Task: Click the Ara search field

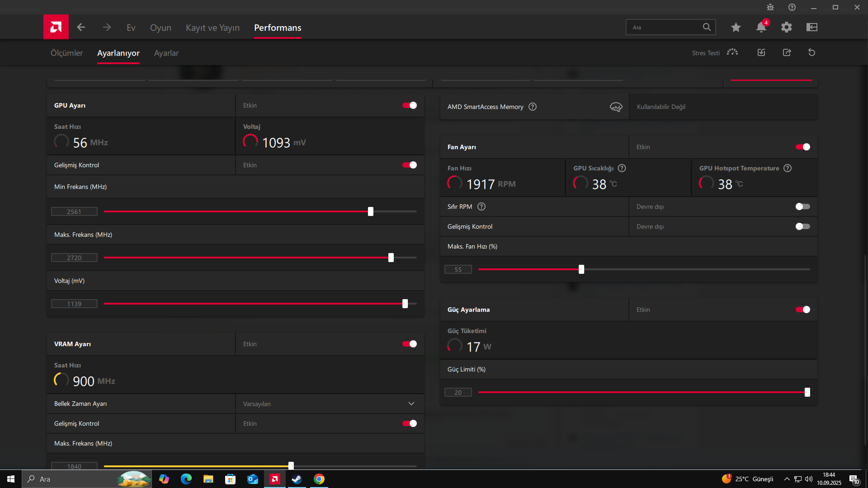Action: point(665,27)
